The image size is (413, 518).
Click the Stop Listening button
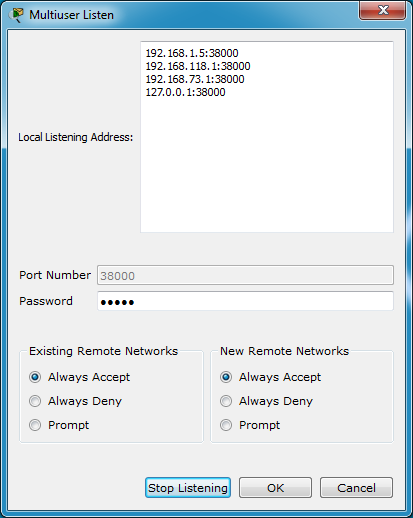[x=188, y=488]
